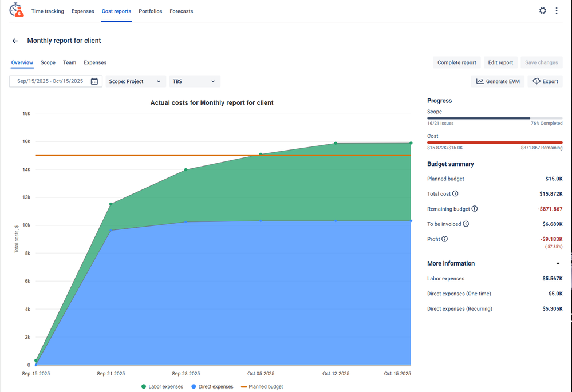
Task: Click the app logo stopwatch icon
Action: click(17, 10)
